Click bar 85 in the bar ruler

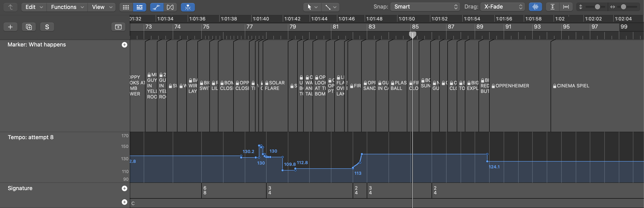tap(415, 27)
